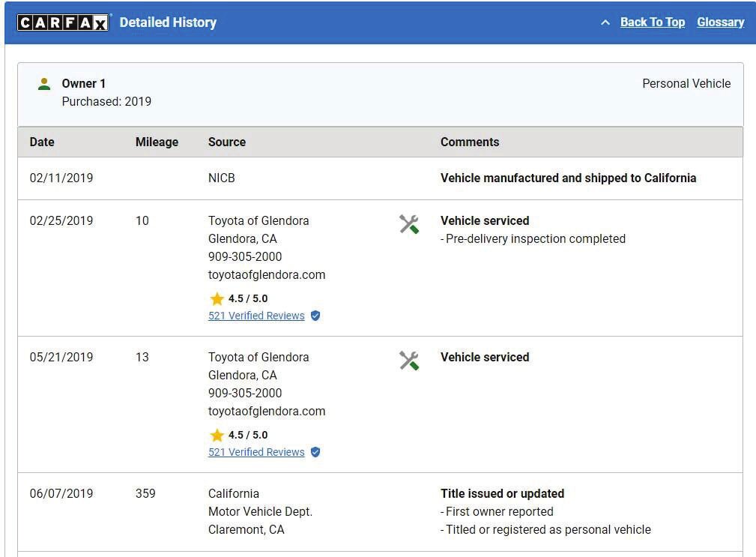
Task: Click the Date column header
Action: 42,142
